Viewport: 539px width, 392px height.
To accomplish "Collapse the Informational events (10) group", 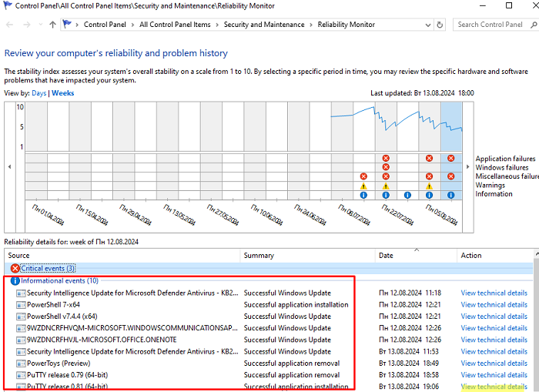I will [x=59, y=281].
